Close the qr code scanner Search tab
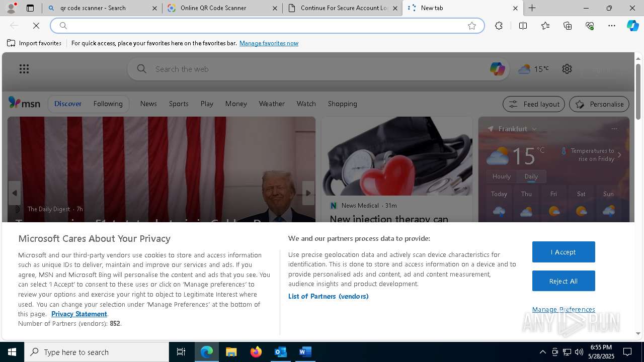The width and height of the screenshot is (644, 362). (x=154, y=8)
